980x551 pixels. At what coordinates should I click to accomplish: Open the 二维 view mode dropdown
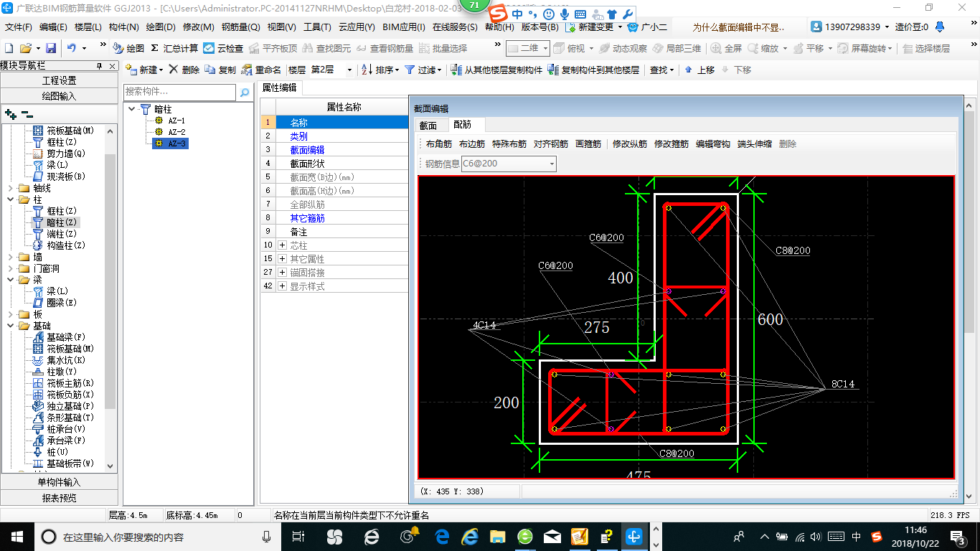(527, 48)
